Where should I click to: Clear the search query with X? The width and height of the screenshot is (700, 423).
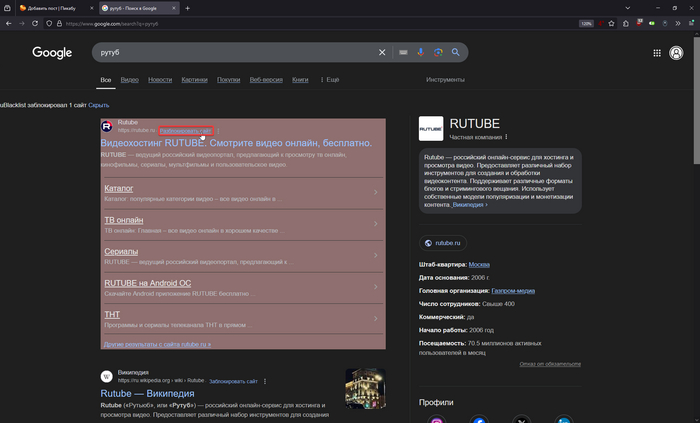point(382,52)
